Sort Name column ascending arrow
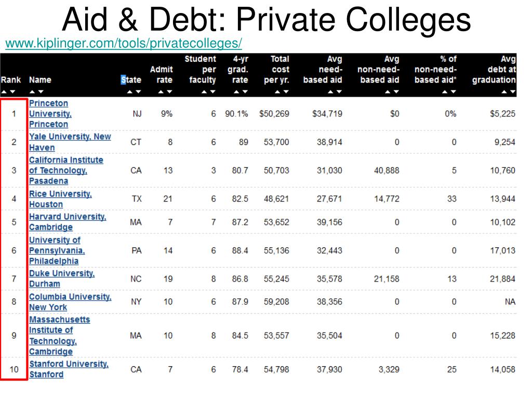 pyautogui.click(x=32, y=92)
